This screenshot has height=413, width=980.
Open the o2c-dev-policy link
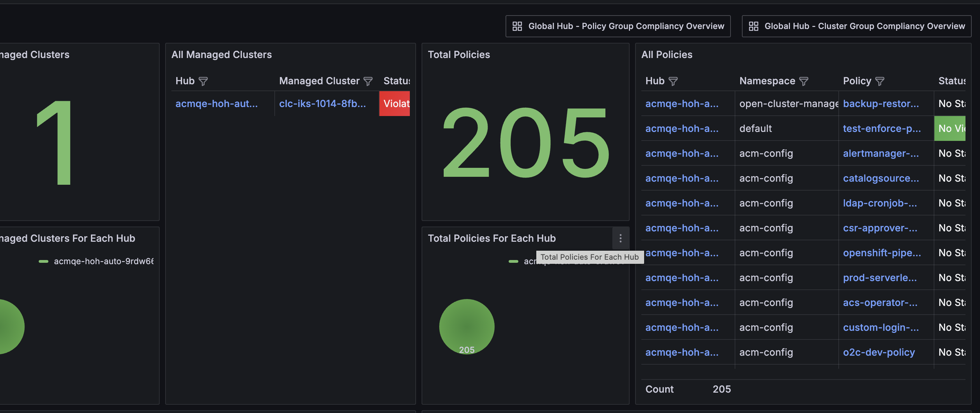tap(878, 353)
